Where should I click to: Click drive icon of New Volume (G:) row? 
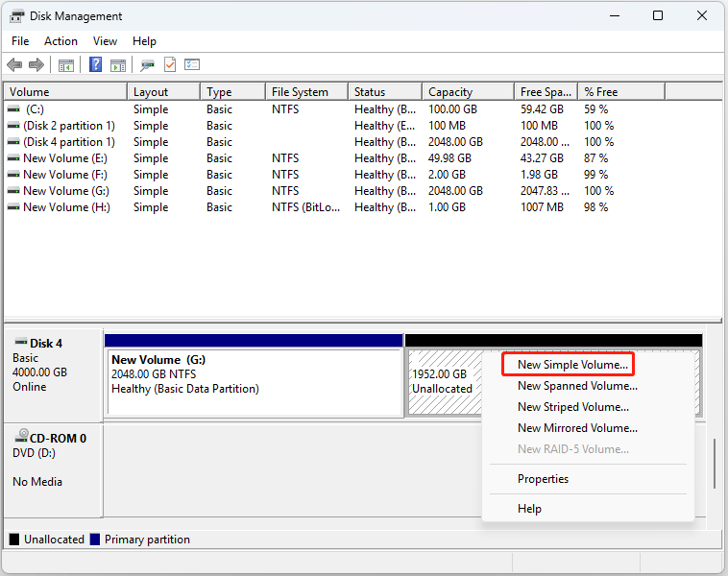[x=14, y=191]
